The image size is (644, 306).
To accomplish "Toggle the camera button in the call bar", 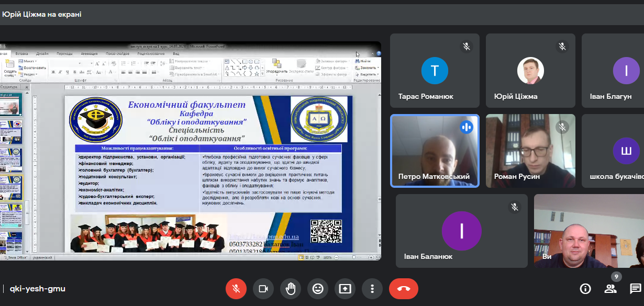I will 263,289.
